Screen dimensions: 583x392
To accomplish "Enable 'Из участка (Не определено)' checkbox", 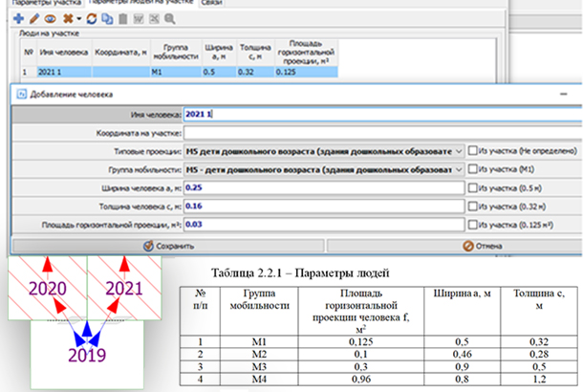I will (x=474, y=151).
